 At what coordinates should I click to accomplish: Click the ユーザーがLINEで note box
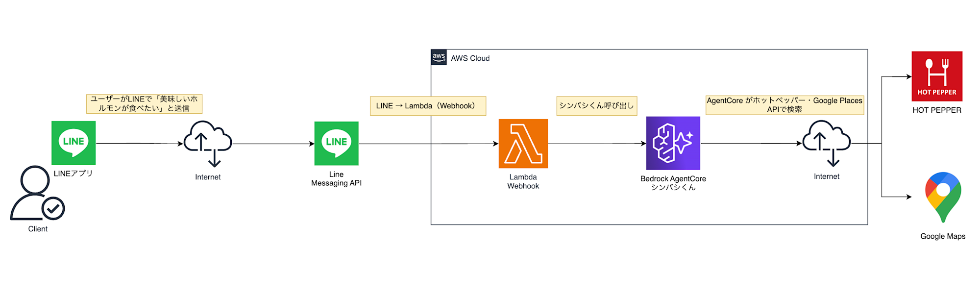(144, 104)
